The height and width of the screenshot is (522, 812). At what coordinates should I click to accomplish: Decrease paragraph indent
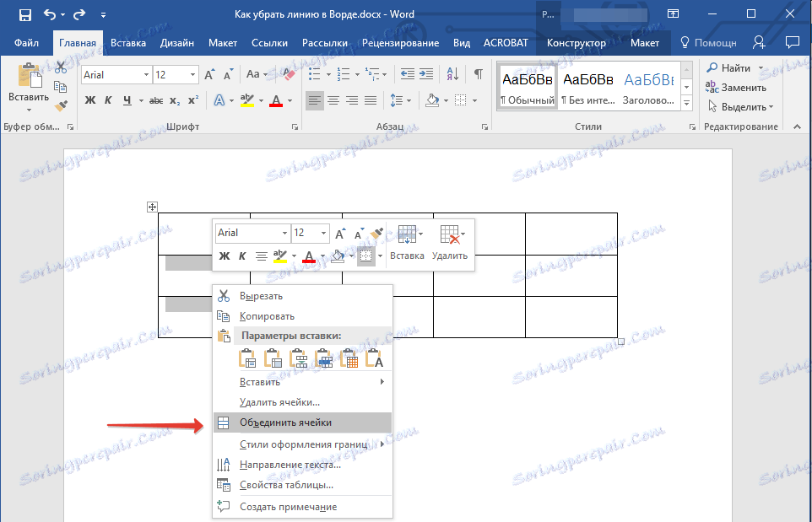408,74
